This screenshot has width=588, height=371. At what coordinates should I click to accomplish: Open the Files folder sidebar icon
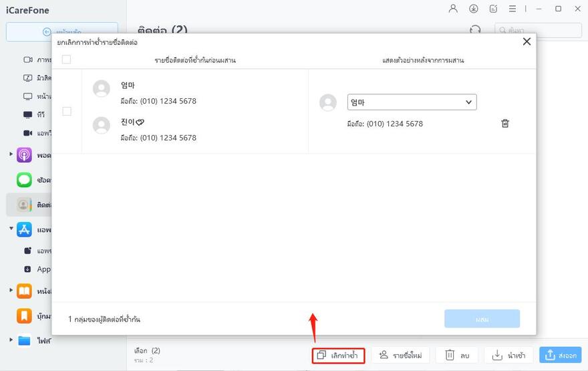point(24,341)
